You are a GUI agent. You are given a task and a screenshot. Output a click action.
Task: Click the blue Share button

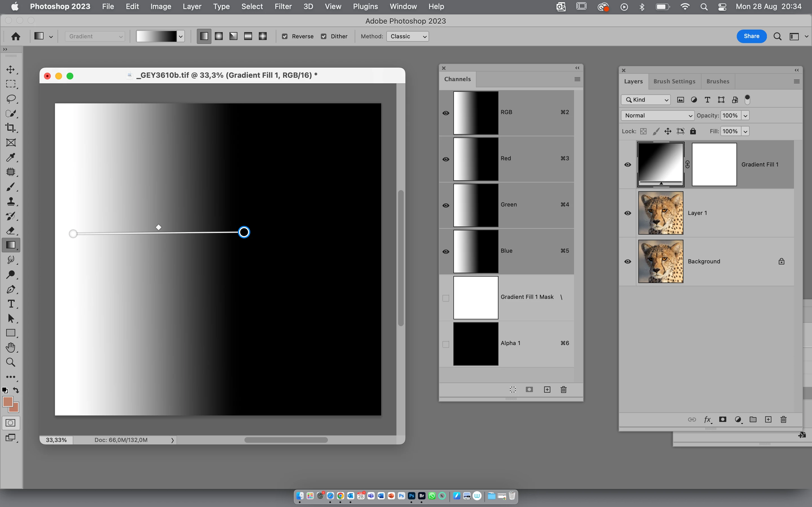coord(751,36)
